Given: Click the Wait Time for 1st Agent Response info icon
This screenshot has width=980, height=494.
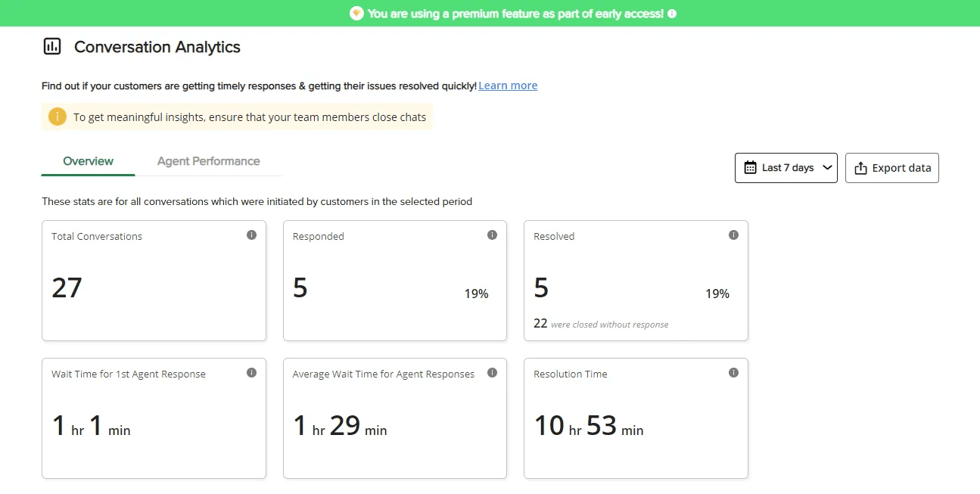Looking at the screenshot, I should point(252,372).
